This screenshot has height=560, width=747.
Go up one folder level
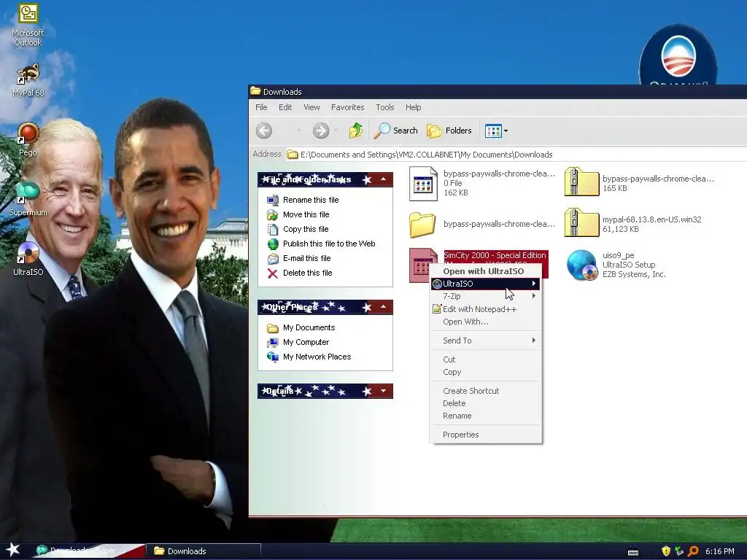[x=356, y=131]
